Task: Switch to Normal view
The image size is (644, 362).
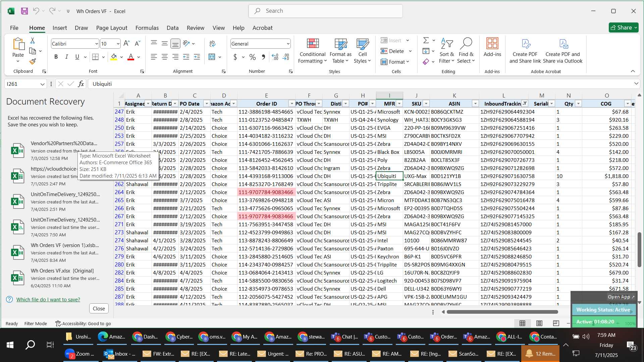Action: tap(522, 323)
